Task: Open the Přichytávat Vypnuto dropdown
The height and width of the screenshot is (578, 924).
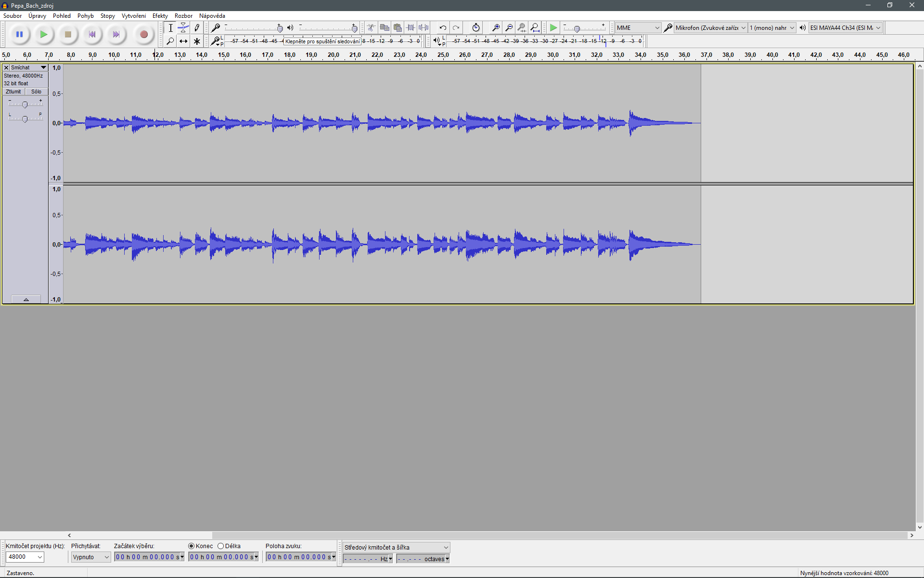Action: [91, 557]
